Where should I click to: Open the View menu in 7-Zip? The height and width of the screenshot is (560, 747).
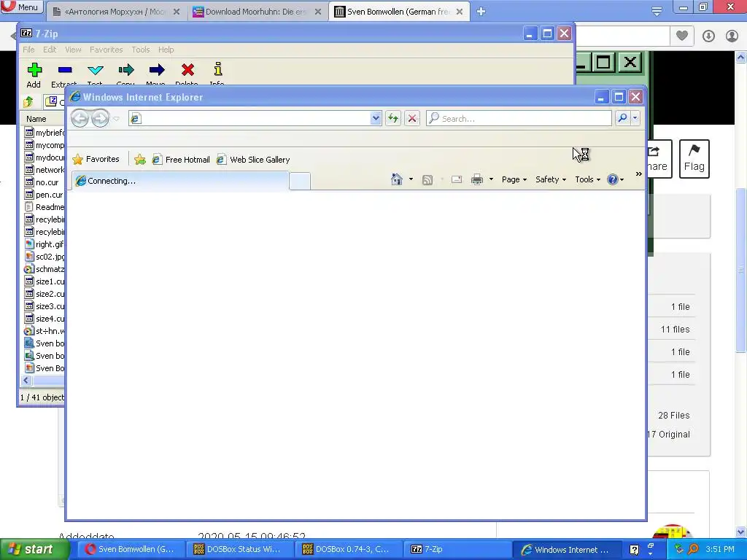pyautogui.click(x=73, y=50)
